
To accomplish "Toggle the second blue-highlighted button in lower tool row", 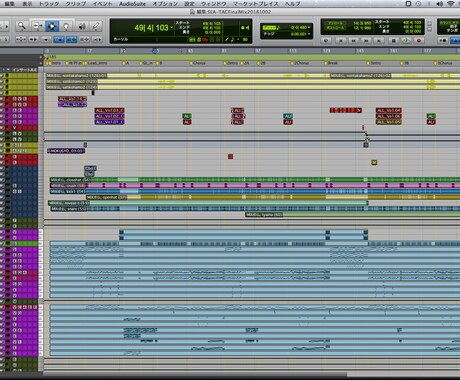I will (71, 39).
